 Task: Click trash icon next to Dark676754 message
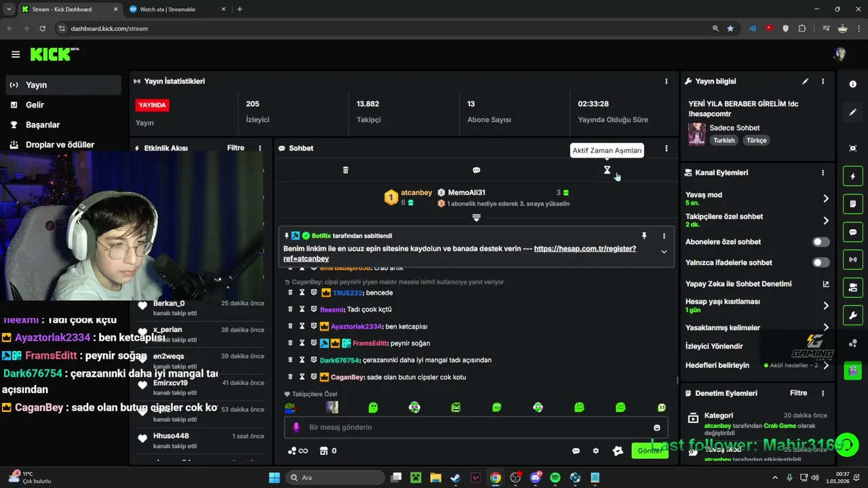tap(290, 360)
